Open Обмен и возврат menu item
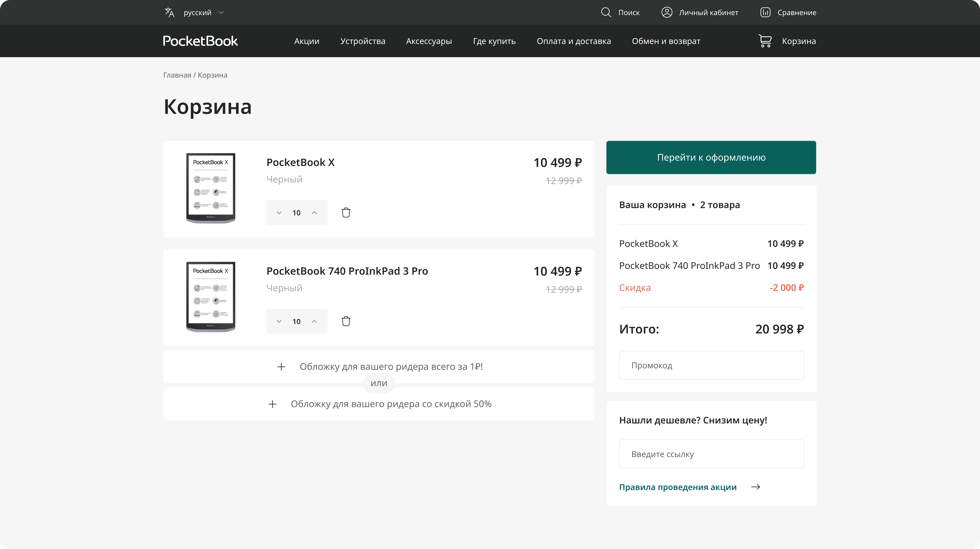The width and height of the screenshot is (980, 549). pos(666,41)
